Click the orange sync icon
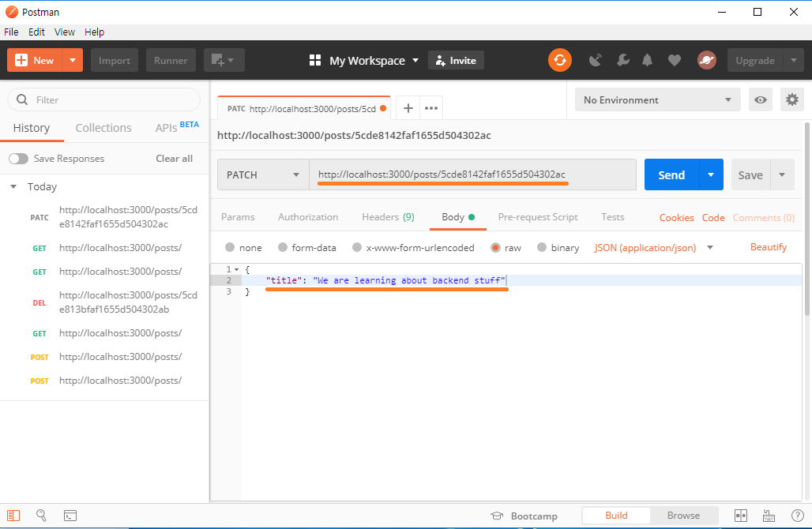The height and width of the screenshot is (529, 812). click(x=560, y=60)
